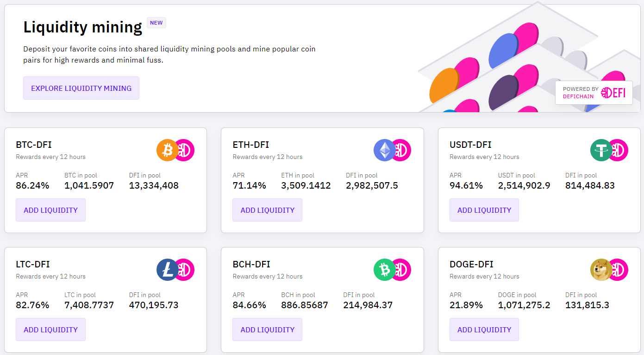Add liquidity to the ETH-DFI pool
Screen dimensions: 644x355
[267, 210]
